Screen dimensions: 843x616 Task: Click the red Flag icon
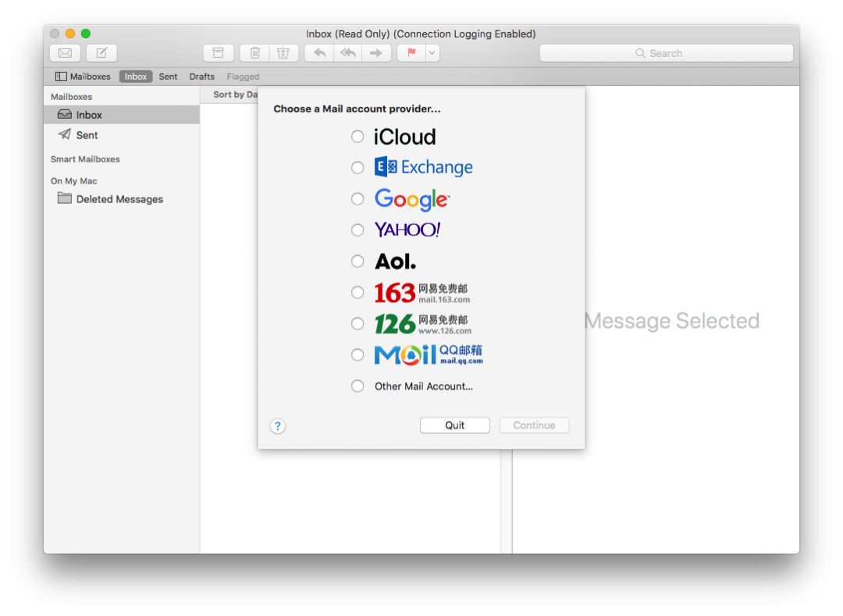[411, 53]
